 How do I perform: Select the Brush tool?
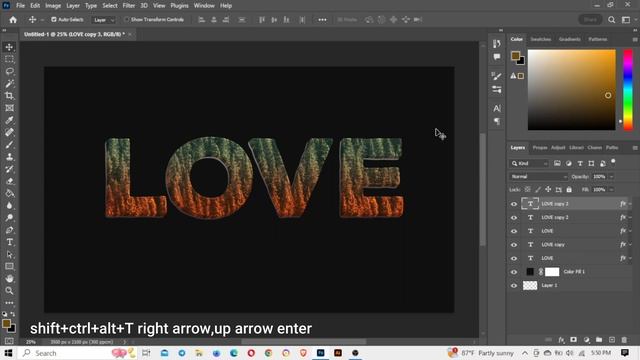(x=9, y=144)
